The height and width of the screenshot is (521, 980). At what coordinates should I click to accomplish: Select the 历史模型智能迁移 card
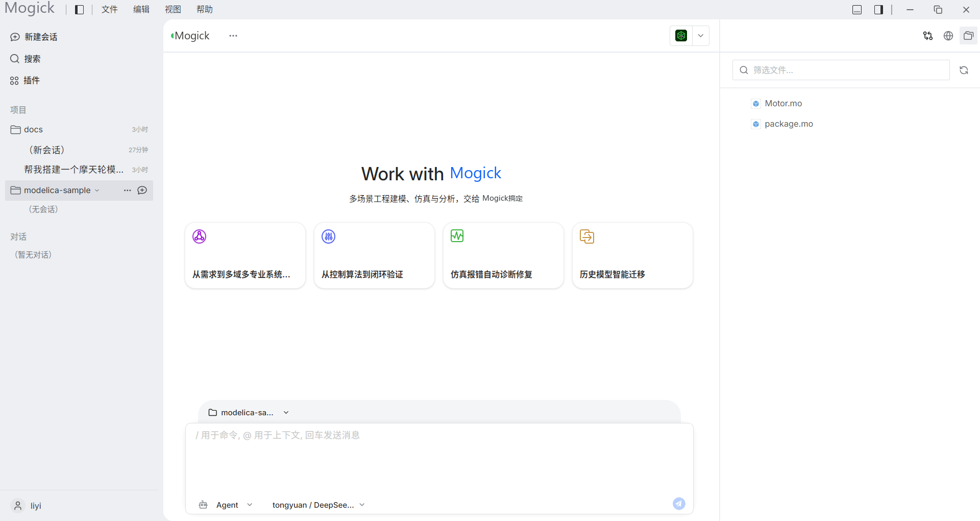632,255
